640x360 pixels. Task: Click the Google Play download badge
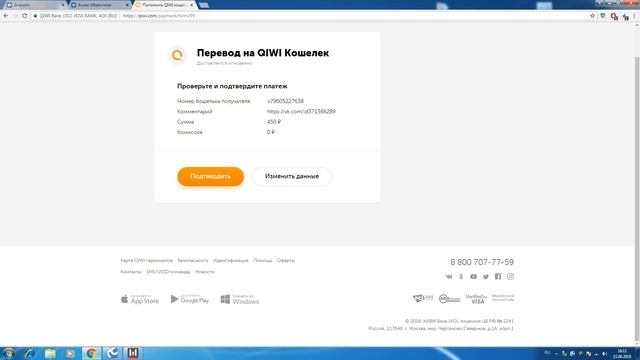coord(190,299)
